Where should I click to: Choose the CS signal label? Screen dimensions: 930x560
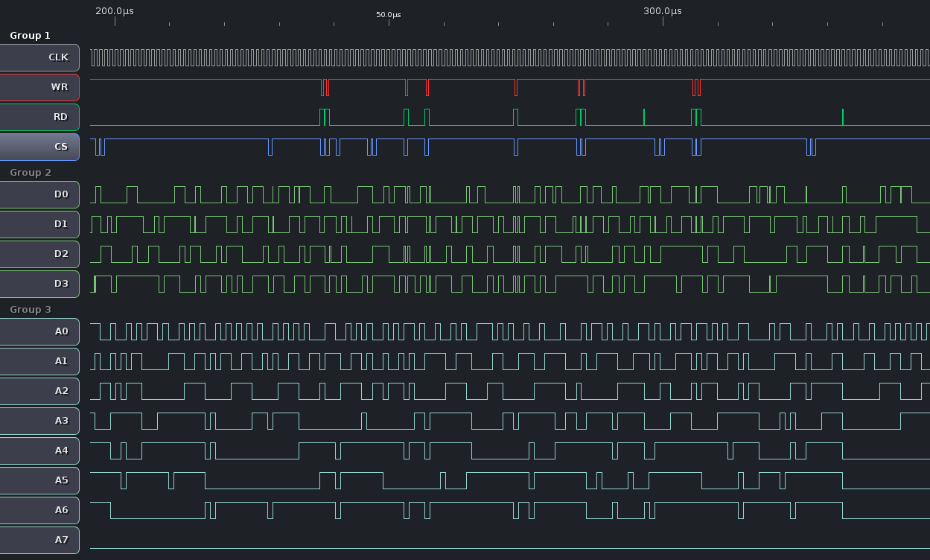(39, 147)
